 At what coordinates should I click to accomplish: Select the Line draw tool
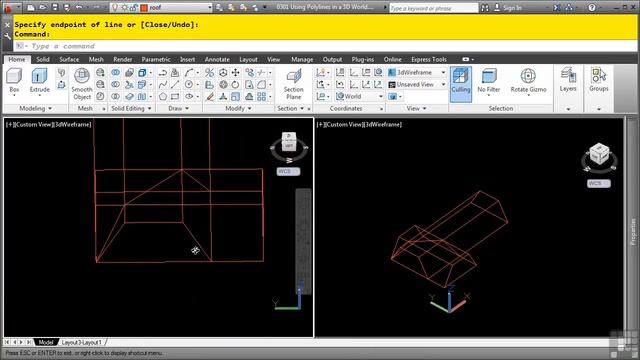click(x=175, y=84)
